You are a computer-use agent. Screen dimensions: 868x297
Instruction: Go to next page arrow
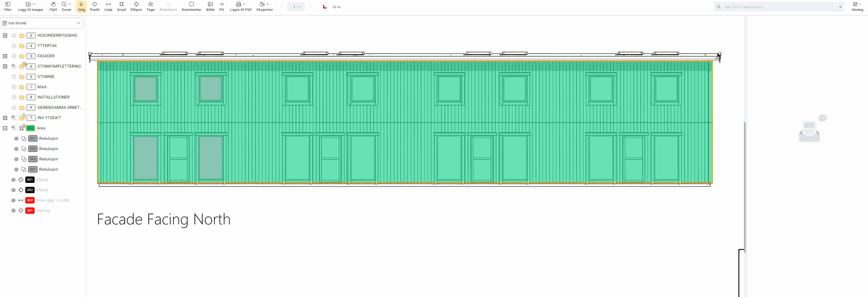coord(310,7)
